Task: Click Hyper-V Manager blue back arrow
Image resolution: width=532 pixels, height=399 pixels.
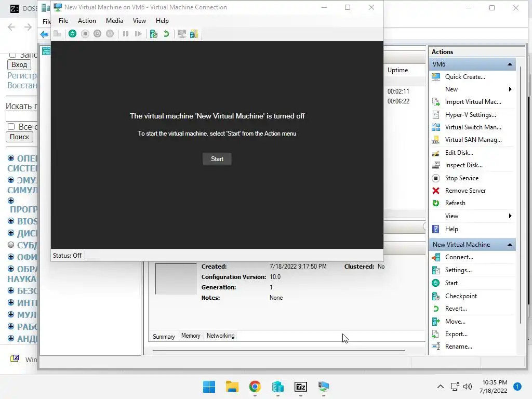Action: pos(44,34)
